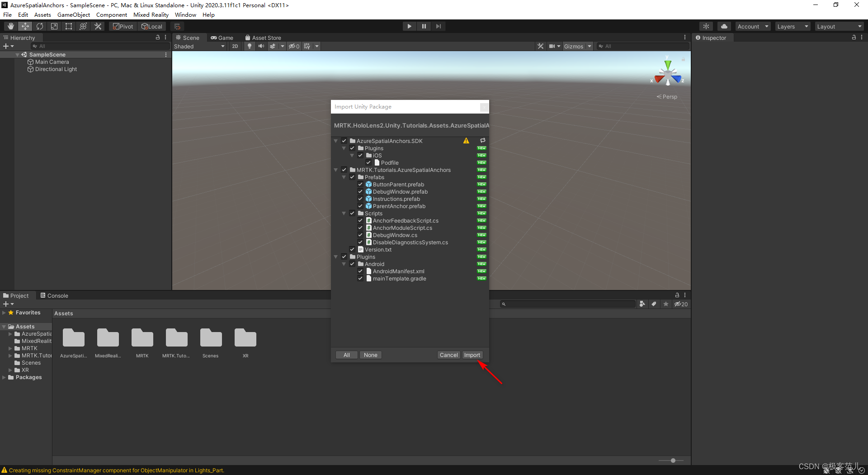Toggle Pivot handle position button
This screenshot has width=868, height=475.
tap(123, 26)
